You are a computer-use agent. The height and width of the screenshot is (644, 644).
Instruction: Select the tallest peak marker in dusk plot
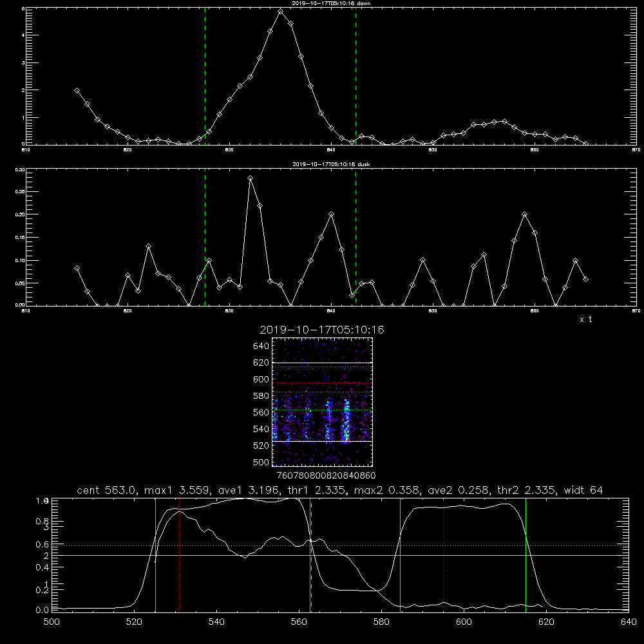[250, 178]
